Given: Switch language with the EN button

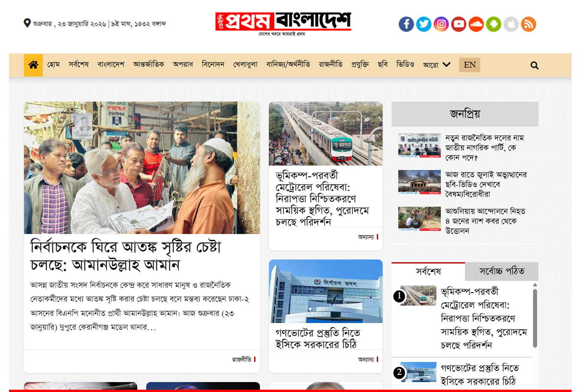Looking at the screenshot, I should coord(469,65).
